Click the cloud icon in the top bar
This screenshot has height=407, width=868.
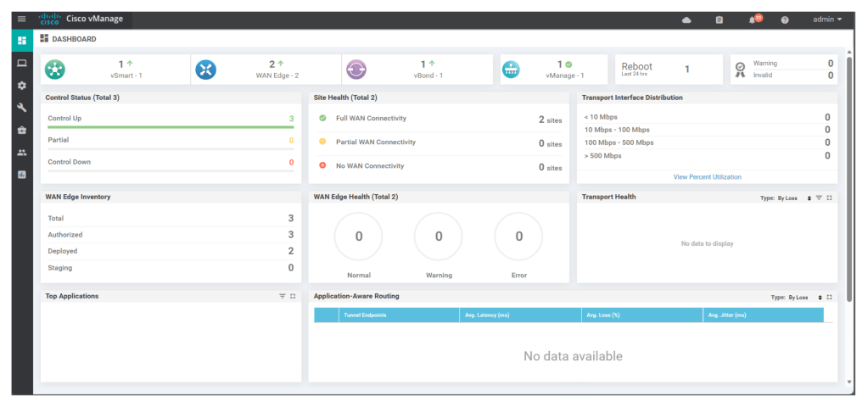(x=686, y=20)
